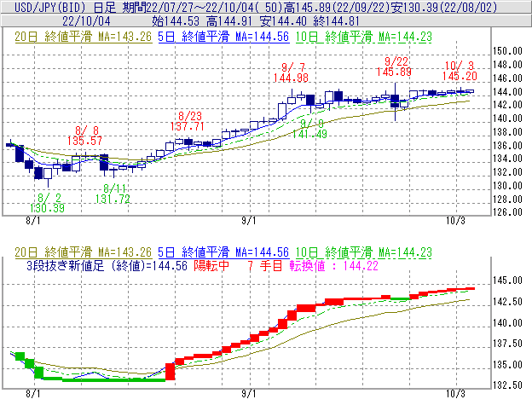Image resolution: width=532 pixels, height=405 pixels.
Task: Click the 132.50 axis label in lower chart
Action: pos(507,385)
